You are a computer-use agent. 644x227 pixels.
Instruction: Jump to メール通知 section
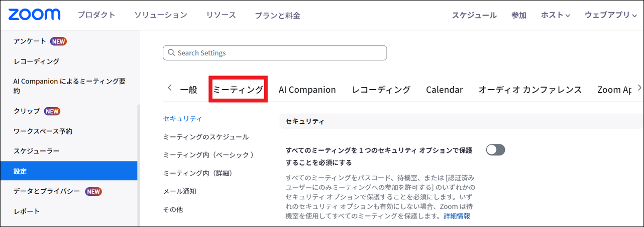click(x=179, y=191)
